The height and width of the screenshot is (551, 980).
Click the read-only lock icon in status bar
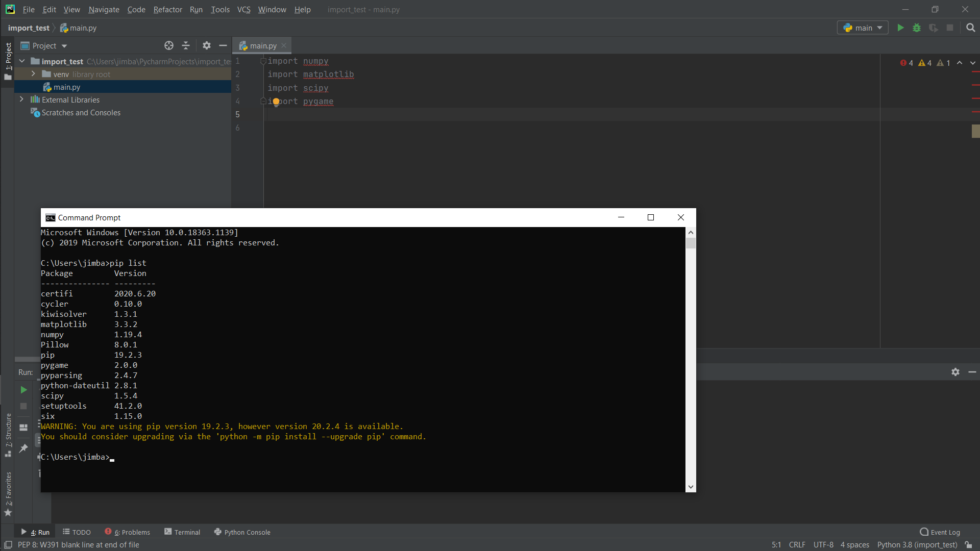(968, 545)
